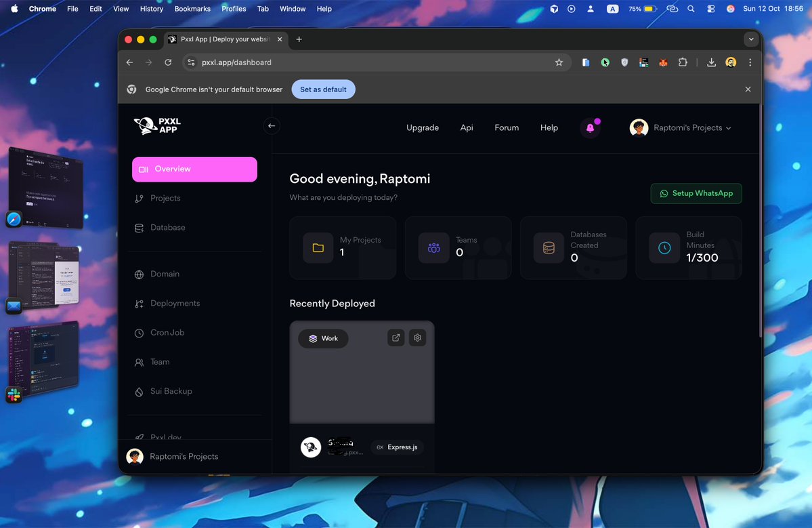Open the Help link
The width and height of the screenshot is (812, 528).
(x=549, y=128)
